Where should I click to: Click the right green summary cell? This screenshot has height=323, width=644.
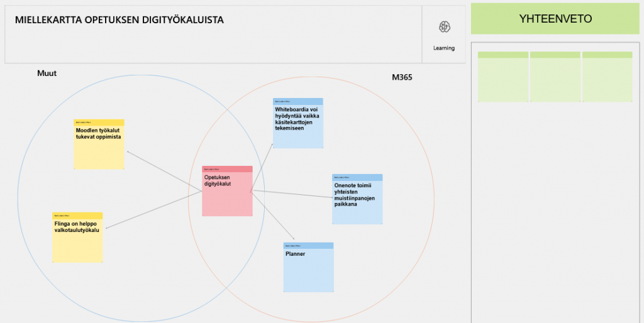point(607,79)
